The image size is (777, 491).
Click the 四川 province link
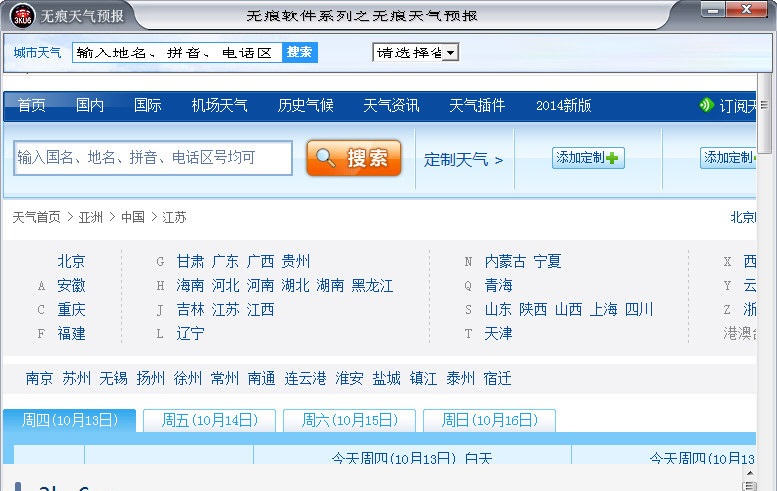coord(639,310)
